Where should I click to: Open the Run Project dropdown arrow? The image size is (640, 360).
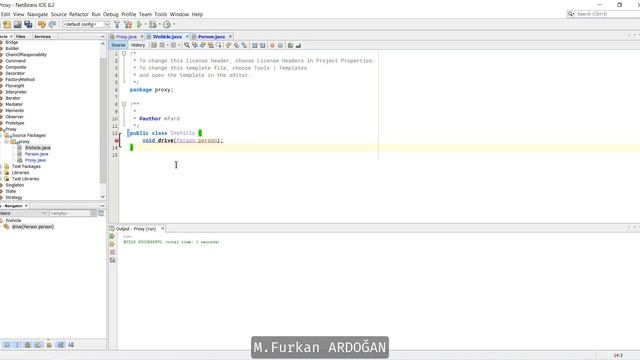[x=145, y=24]
